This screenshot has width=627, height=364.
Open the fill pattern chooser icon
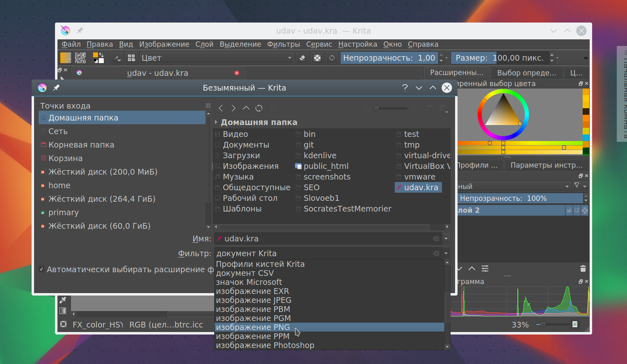[80, 58]
